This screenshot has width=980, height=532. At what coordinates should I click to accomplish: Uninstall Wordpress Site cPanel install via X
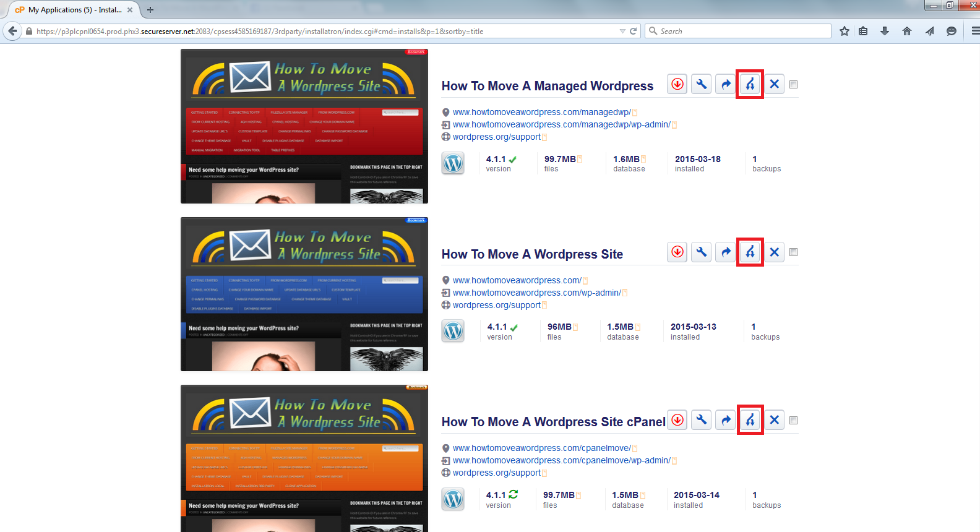point(774,420)
